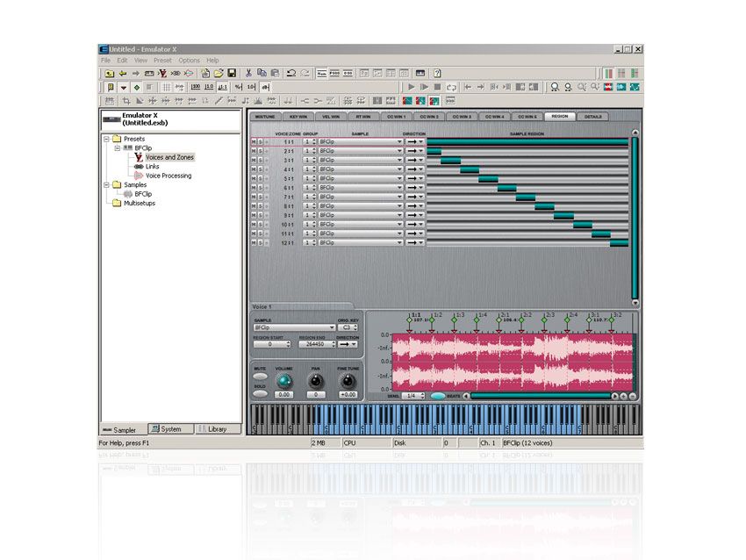Click the Help question mark icon
Viewport: 746px width, 560px height.
pos(436,70)
